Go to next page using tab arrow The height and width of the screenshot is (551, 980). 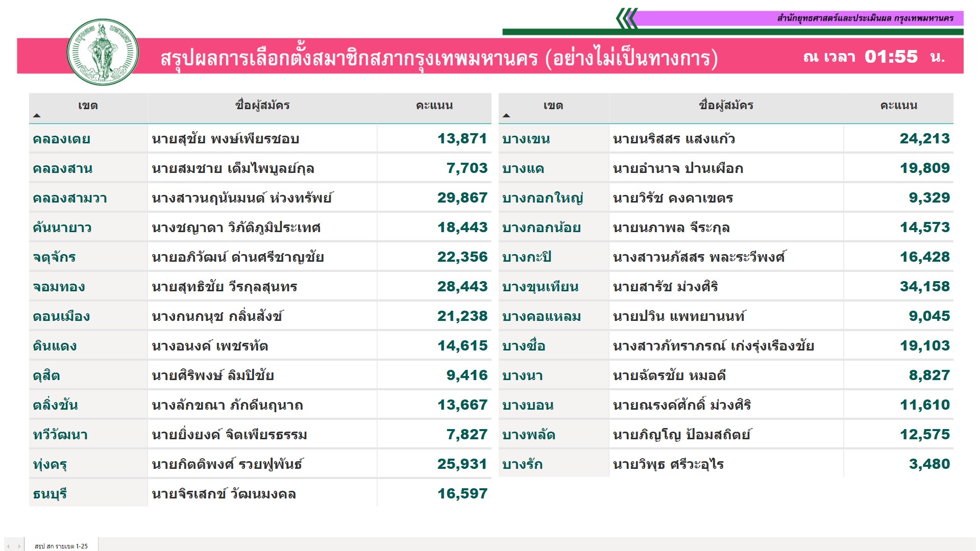[x=19, y=546]
